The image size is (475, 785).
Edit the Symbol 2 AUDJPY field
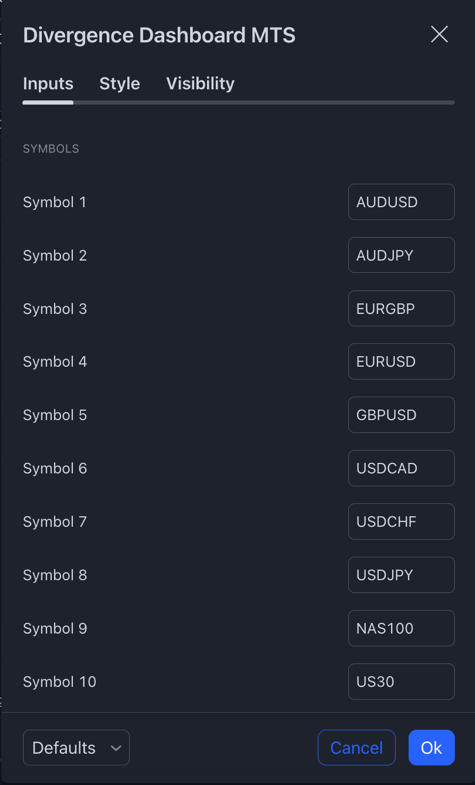coord(401,255)
